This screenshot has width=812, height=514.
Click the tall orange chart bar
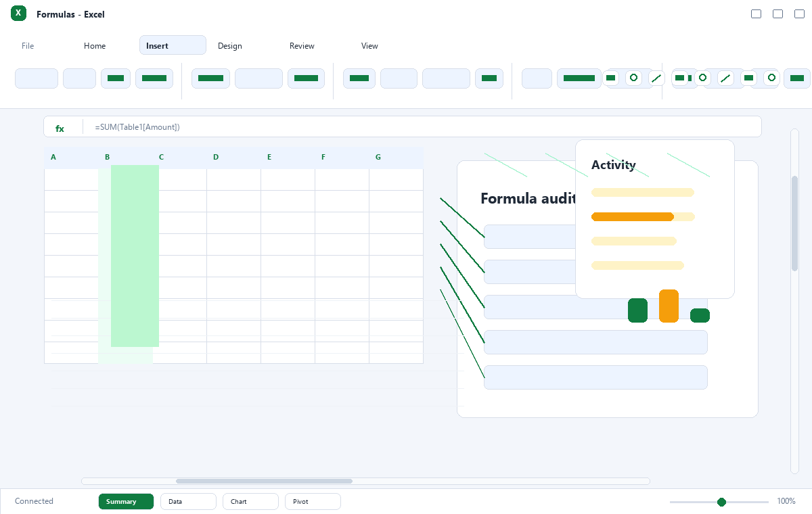(669, 306)
